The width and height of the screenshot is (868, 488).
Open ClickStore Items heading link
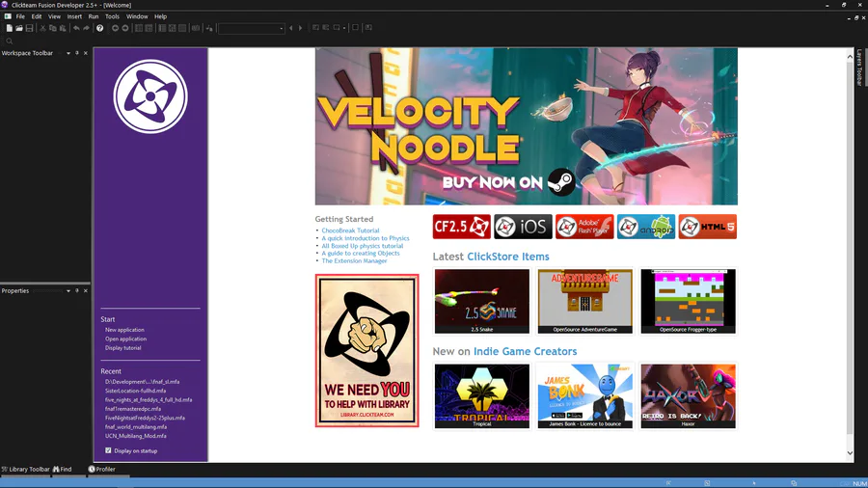coord(508,257)
